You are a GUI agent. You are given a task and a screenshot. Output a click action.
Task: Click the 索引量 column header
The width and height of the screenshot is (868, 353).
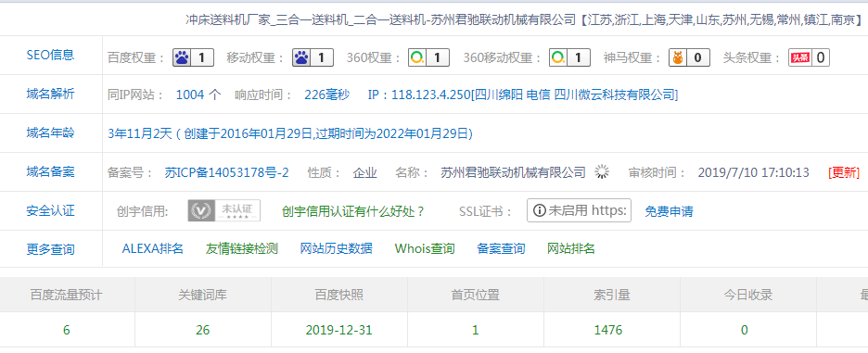pos(612,295)
